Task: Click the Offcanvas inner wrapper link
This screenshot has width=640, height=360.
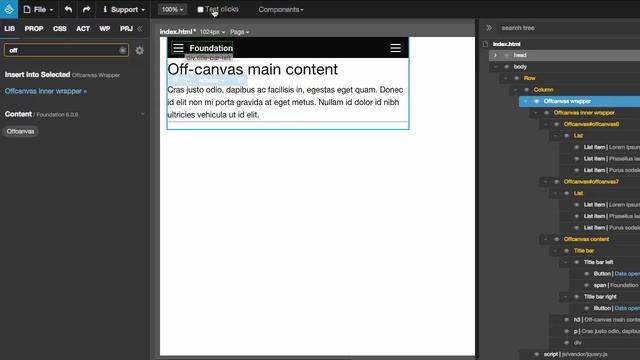Action: [46, 91]
